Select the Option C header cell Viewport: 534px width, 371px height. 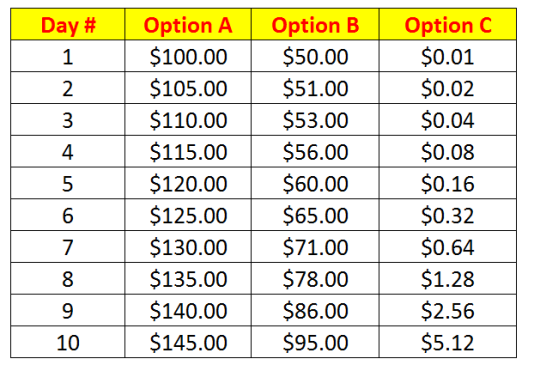(x=448, y=25)
